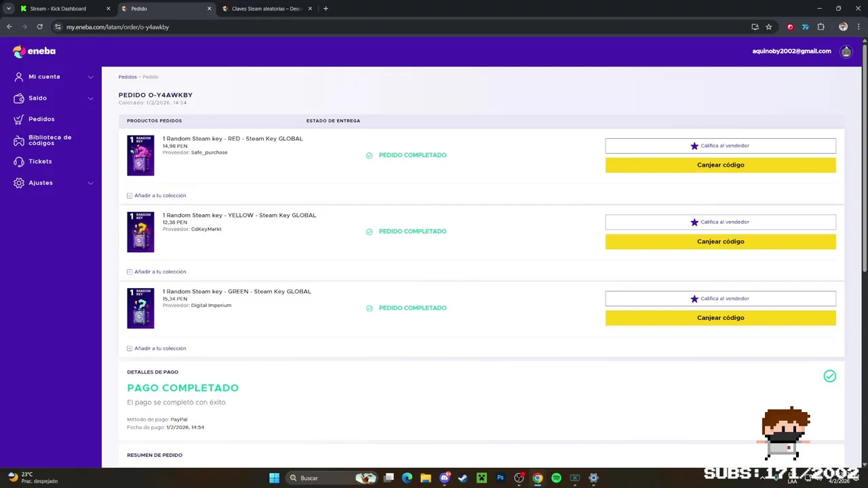Add YELLOW Steam key to collection

[157, 272]
